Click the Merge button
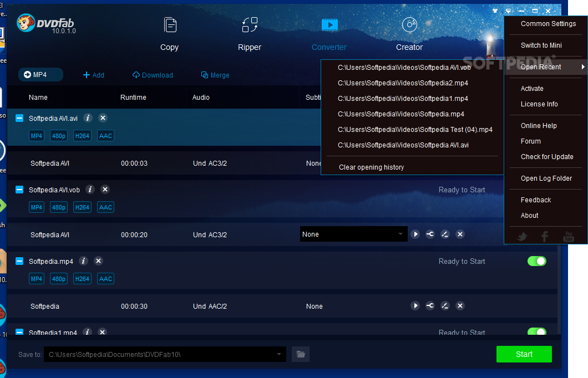588x378 pixels. 215,75
